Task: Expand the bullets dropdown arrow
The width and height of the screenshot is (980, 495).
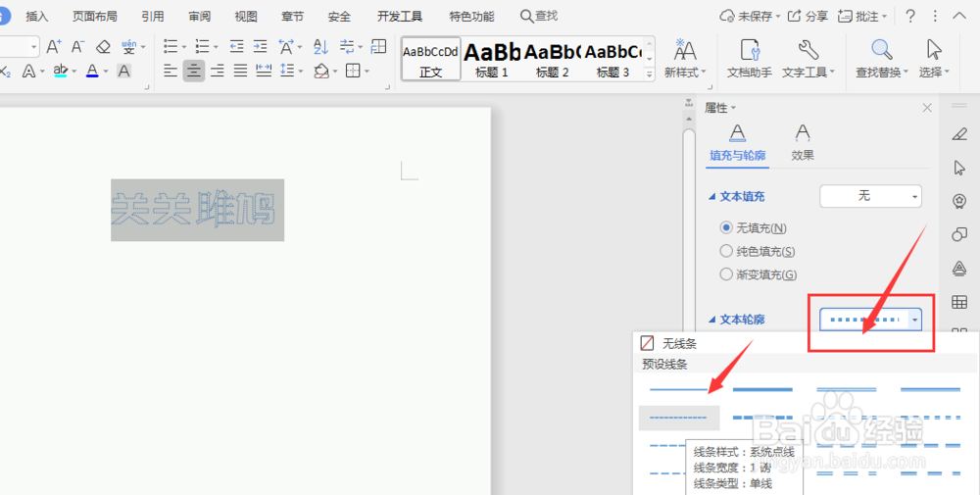Action: tap(184, 47)
